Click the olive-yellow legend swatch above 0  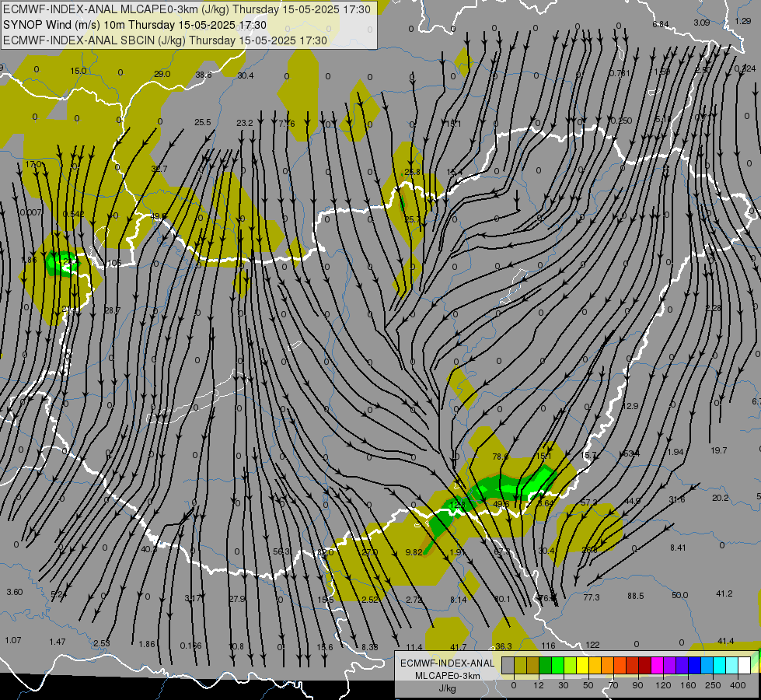coord(520,664)
